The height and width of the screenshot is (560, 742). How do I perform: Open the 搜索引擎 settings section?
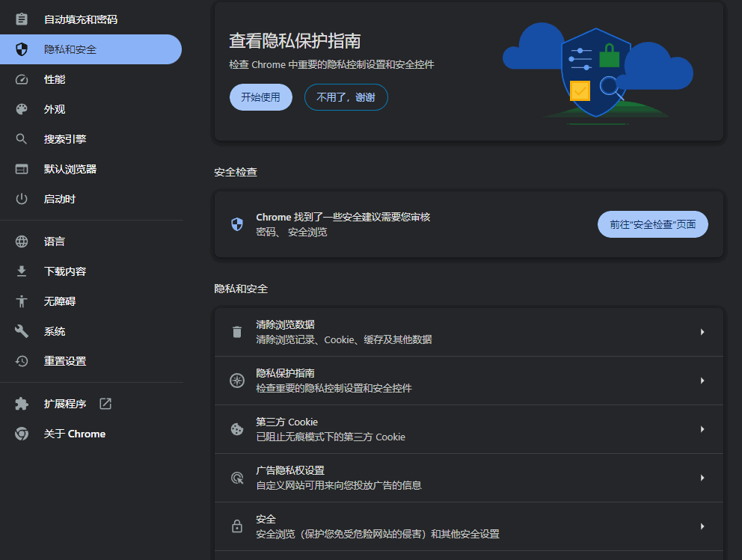tap(91, 139)
